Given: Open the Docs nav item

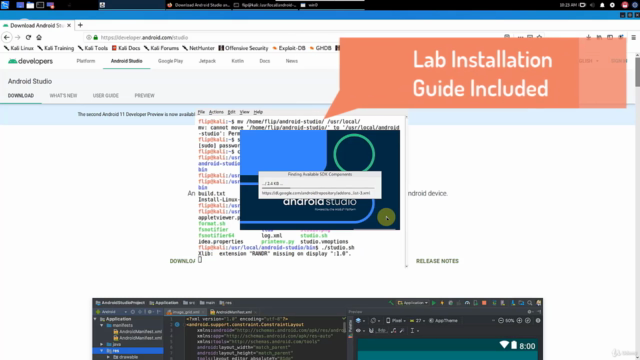Looking at the screenshot, I should [265, 61].
